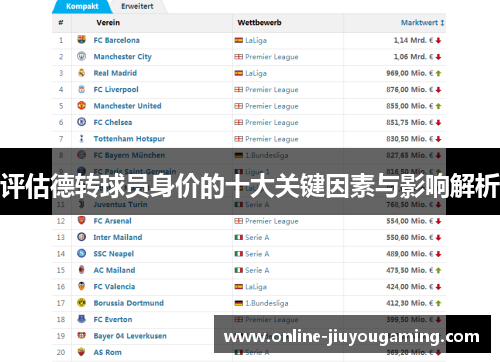Click the Germany flag beside Borussia Dortmund
The image size is (500, 362).
239,303
